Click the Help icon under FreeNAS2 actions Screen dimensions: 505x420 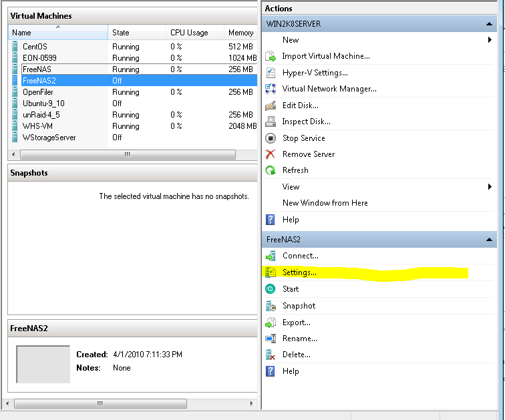(x=271, y=371)
